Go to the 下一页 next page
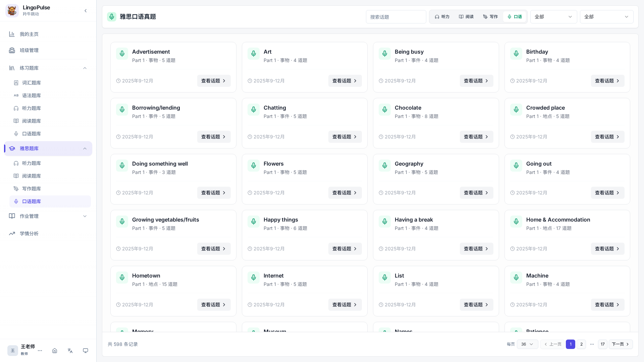 (621, 344)
